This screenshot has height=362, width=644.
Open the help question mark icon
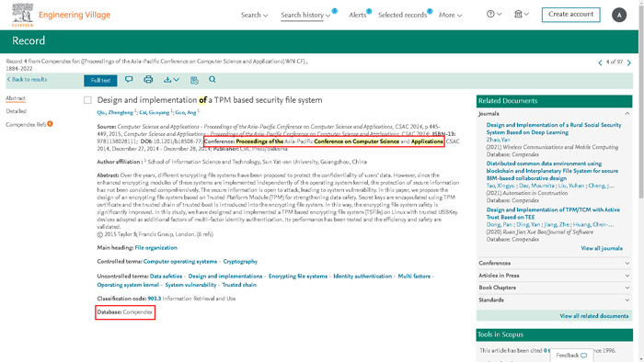coord(494,14)
